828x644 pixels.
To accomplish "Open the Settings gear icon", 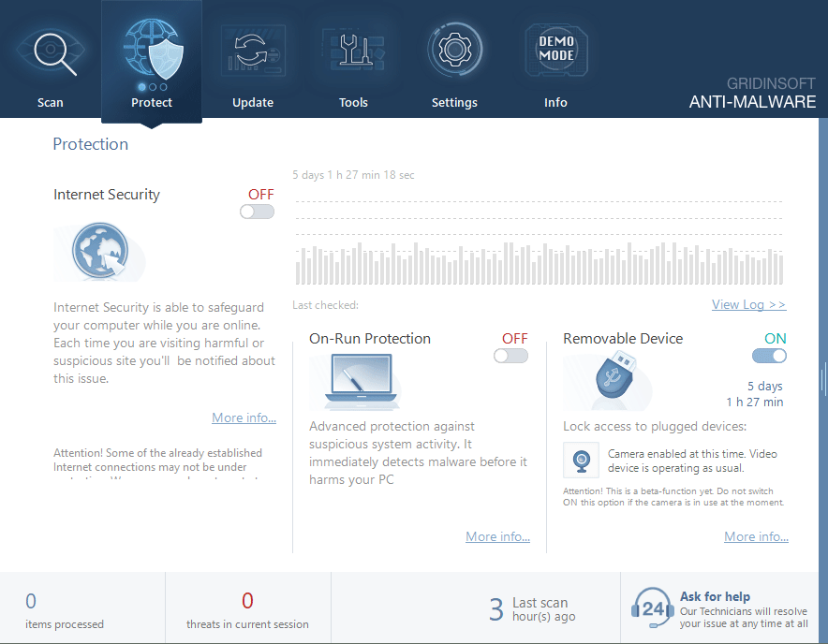I will tap(454, 49).
